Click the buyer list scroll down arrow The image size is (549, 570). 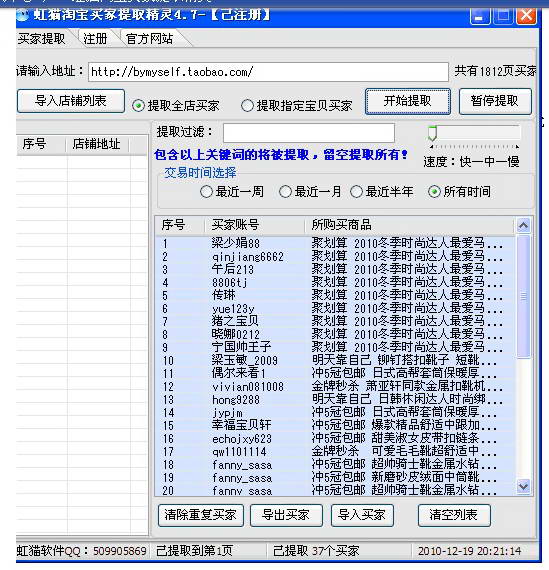click(x=524, y=486)
